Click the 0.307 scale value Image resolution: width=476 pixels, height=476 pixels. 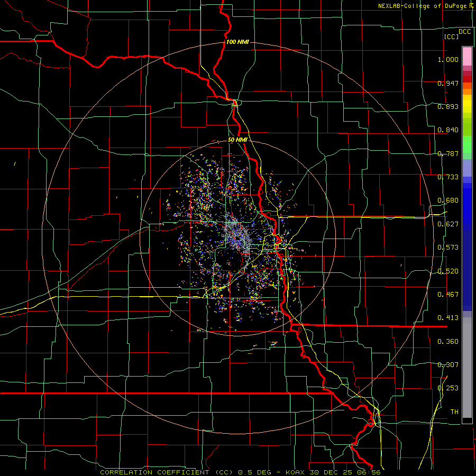448,365
